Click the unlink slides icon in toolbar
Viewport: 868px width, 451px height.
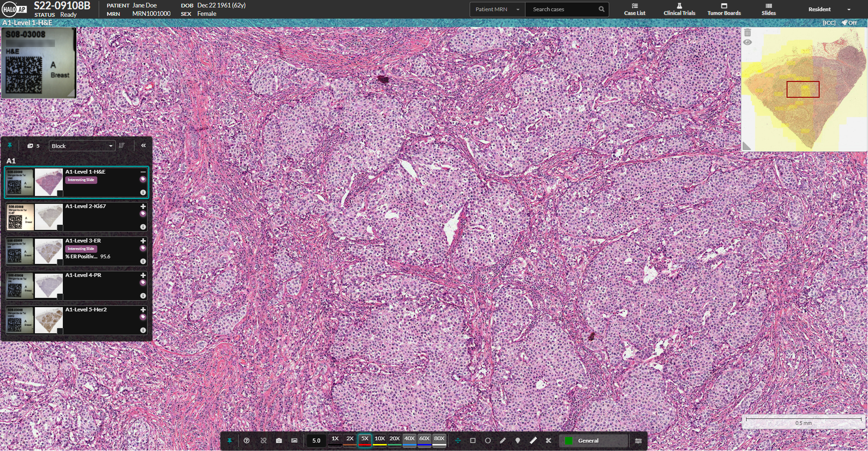263,441
